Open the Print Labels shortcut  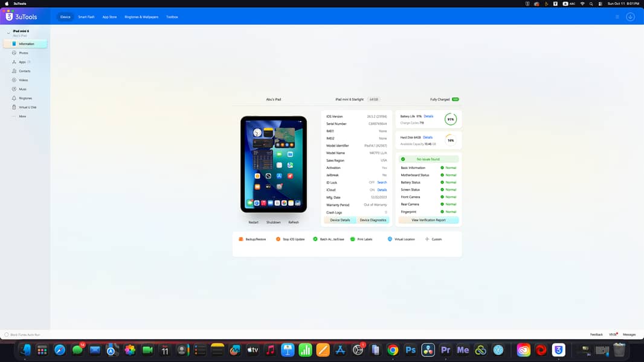361,239
